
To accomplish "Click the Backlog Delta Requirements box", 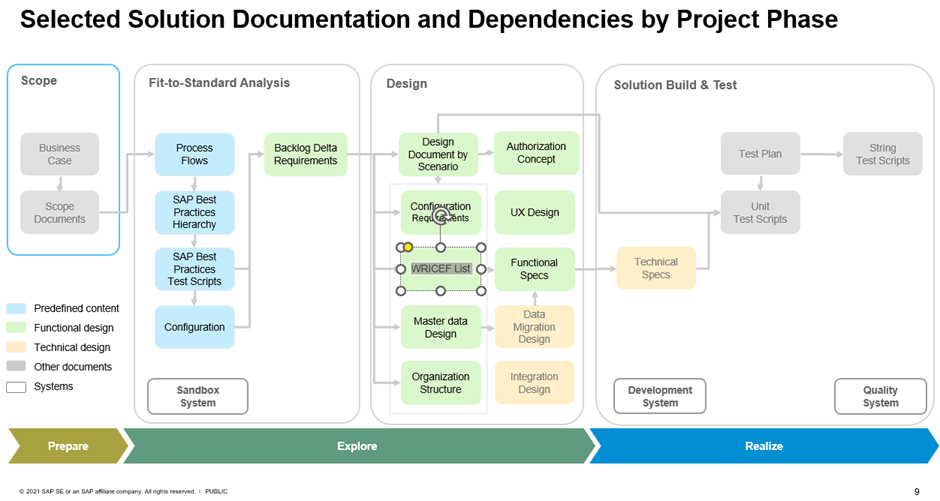I will pos(305,154).
